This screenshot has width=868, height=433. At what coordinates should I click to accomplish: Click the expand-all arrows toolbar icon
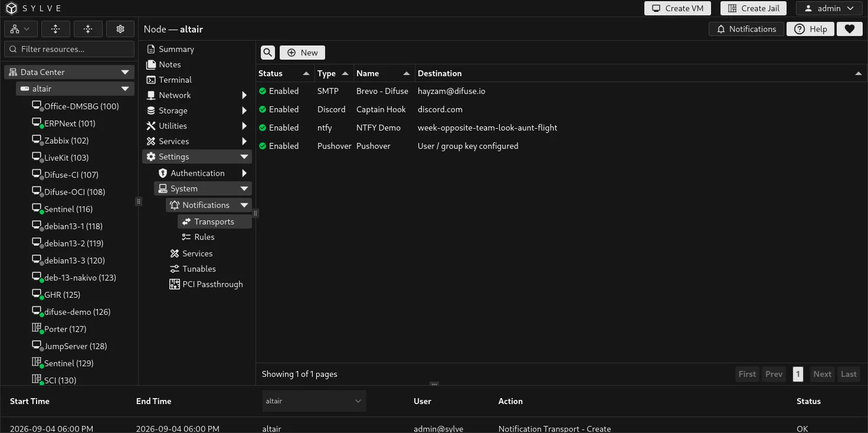click(x=55, y=29)
